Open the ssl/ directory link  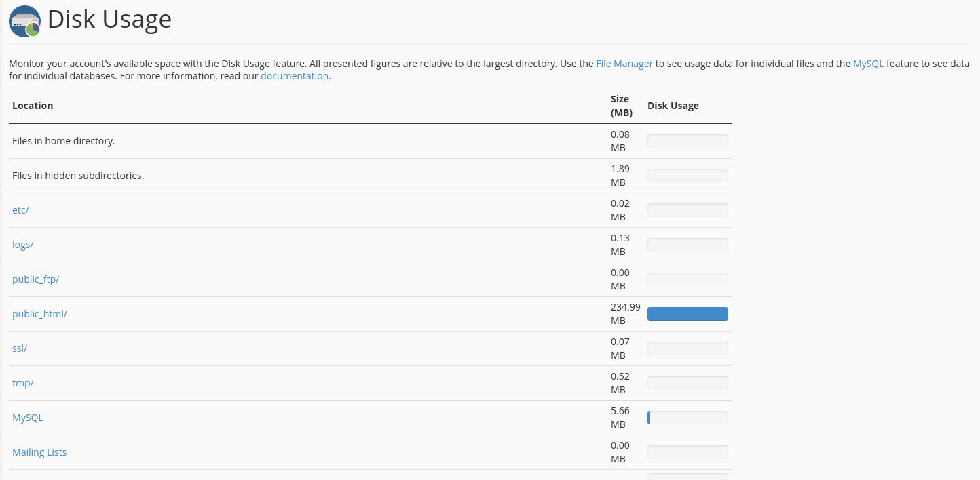pyautogui.click(x=19, y=348)
